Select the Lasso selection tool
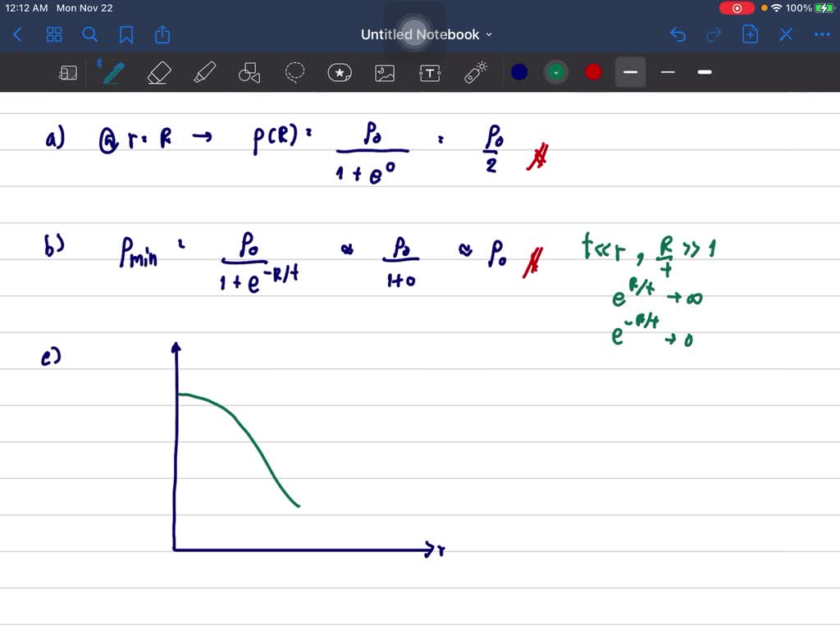Viewport: 840px width, 630px height. click(x=294, y=73)
